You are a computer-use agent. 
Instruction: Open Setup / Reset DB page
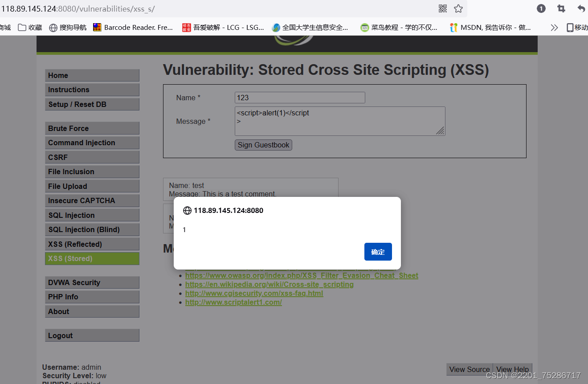coord(92,104)
